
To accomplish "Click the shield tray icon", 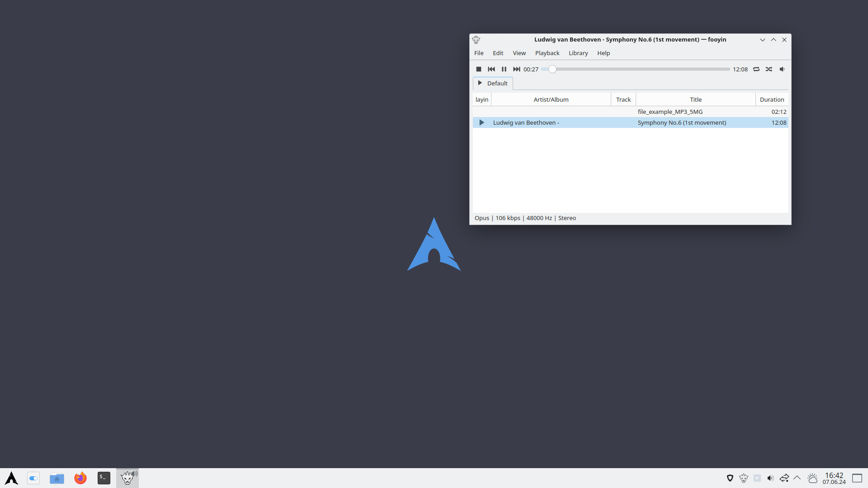I will pyautogui.click(x=730, y=478).
